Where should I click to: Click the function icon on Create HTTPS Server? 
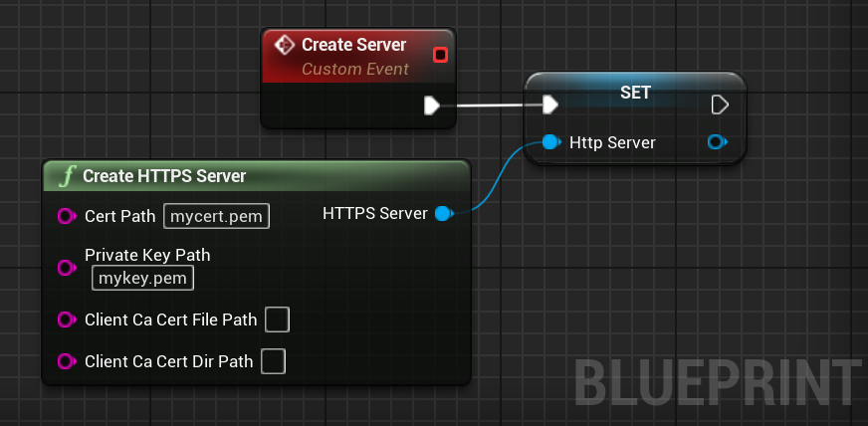(x=67, y=176)
